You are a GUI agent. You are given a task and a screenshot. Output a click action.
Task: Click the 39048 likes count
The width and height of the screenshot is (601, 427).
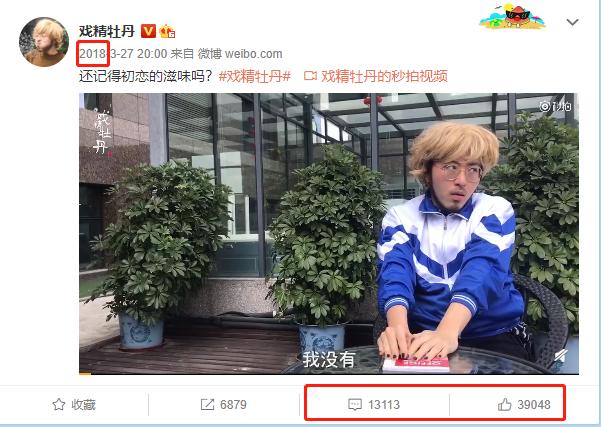(x=534, y=405)
